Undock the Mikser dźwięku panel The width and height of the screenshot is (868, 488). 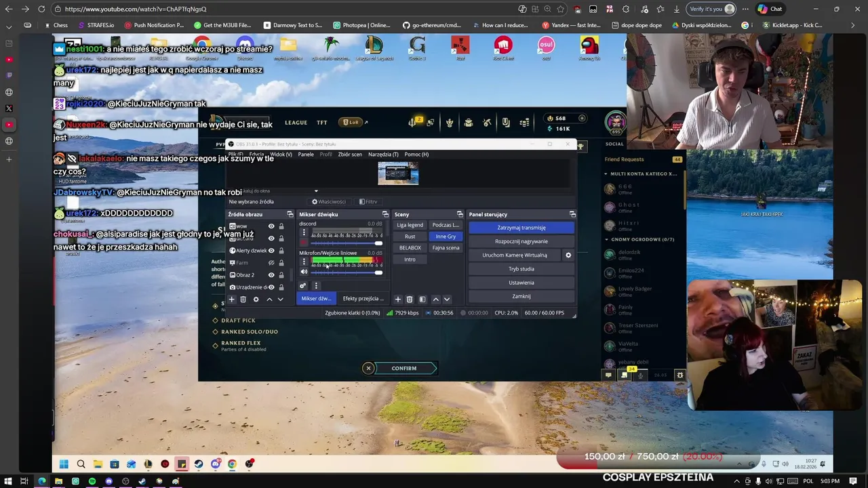pos(385,214)
